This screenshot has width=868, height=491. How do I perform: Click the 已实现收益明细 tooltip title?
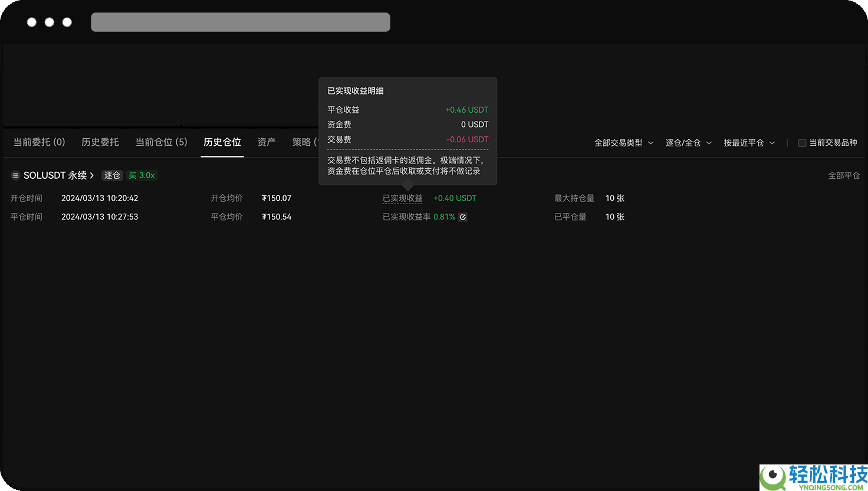pos(356,91)
